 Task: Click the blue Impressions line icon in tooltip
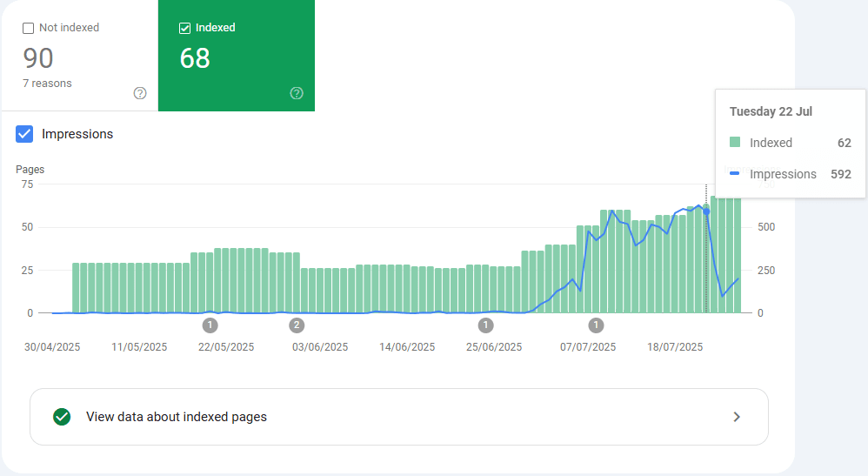coord(735,174)
